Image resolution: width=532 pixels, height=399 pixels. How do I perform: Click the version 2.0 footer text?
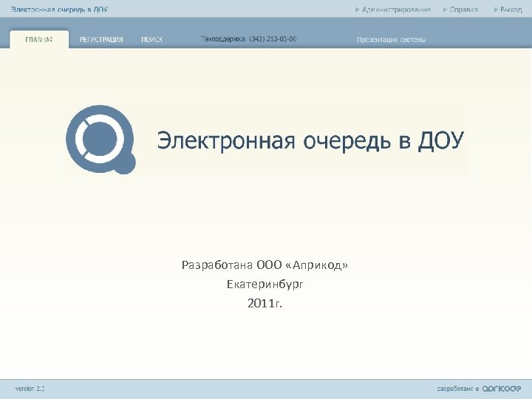click(x=30, y=389)
